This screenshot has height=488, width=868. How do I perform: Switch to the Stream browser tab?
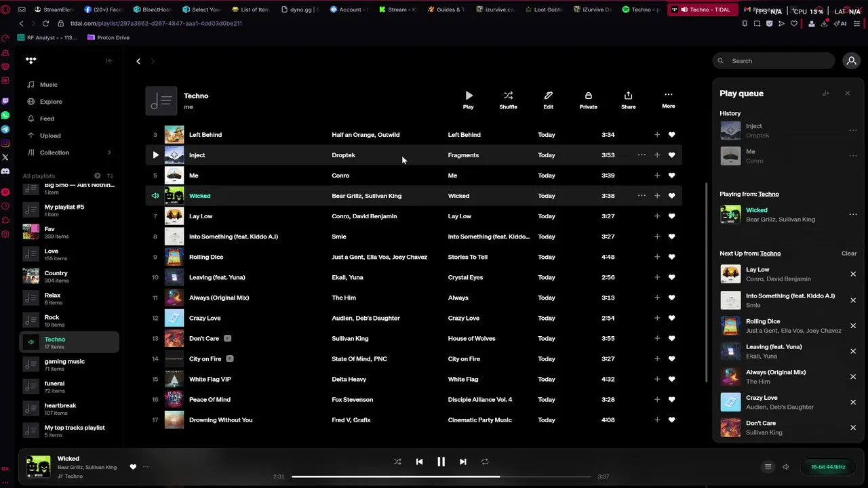pyautogui.click(x=398, y=9)
